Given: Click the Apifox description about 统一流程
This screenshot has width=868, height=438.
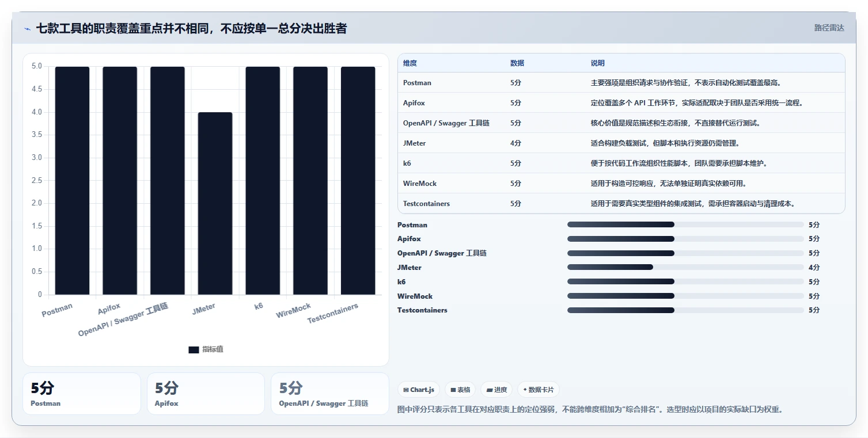Looking at the screenshot, I should tap(697, 103).
